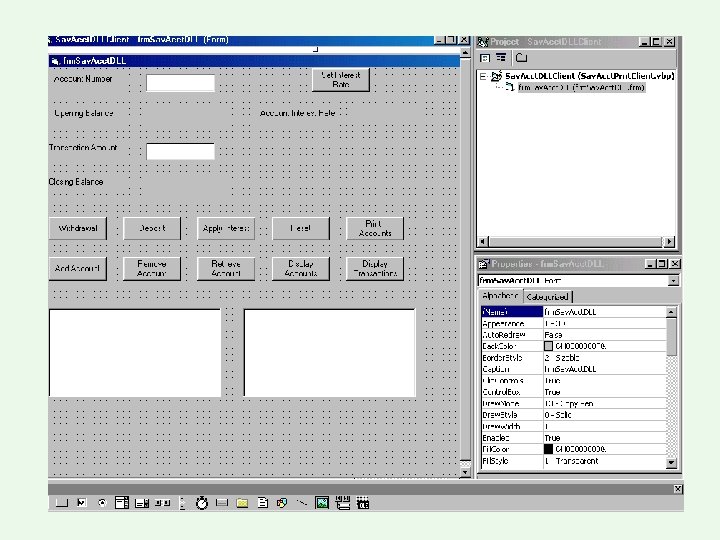The width and height of the screenshot is (720, 540).
Task: Click the Reset button on the form
Action: pyautogui.click(x=301, y=228)
